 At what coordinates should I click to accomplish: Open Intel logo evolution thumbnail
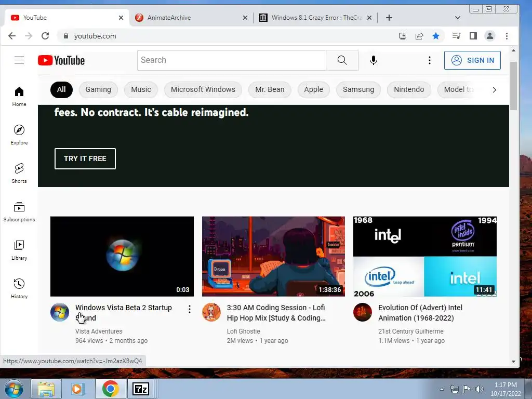(x=425, y=257)
